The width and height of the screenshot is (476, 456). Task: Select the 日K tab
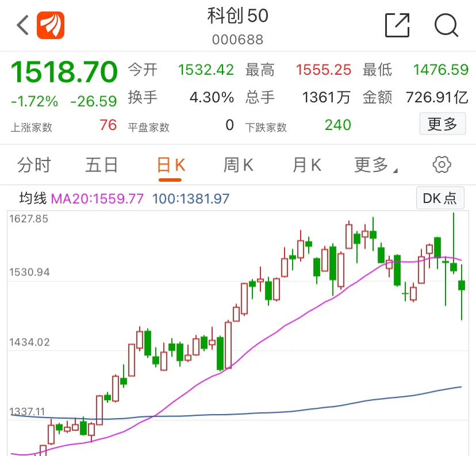tap(171, 165)
